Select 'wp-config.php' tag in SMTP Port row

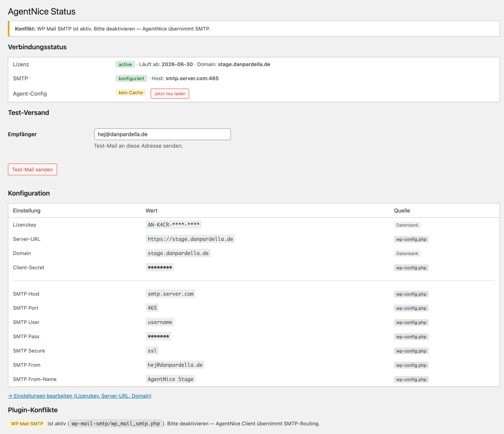pyautogui.click(x=411, y=308)
